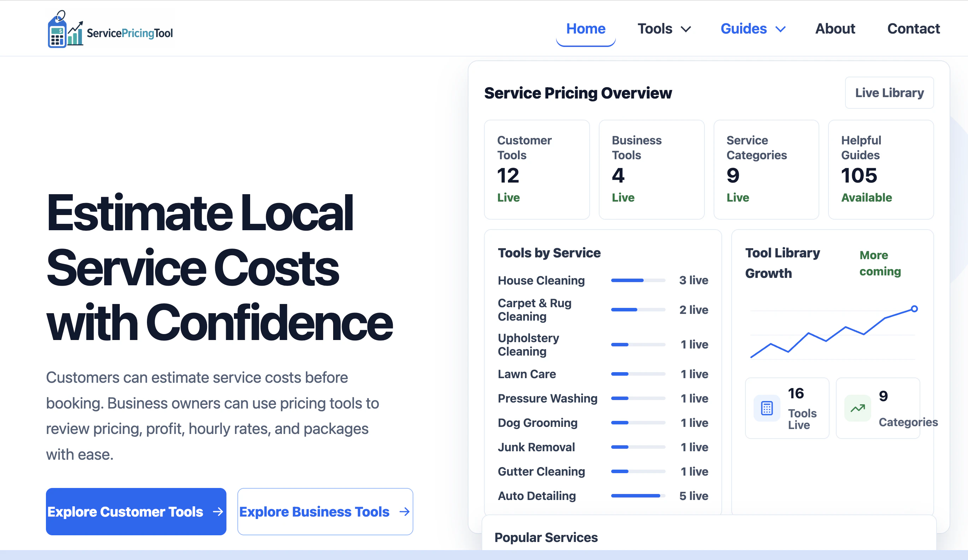Viewport: 968px width, 560px height.
Task: Click the 'More coming' text
Action: 880,263
